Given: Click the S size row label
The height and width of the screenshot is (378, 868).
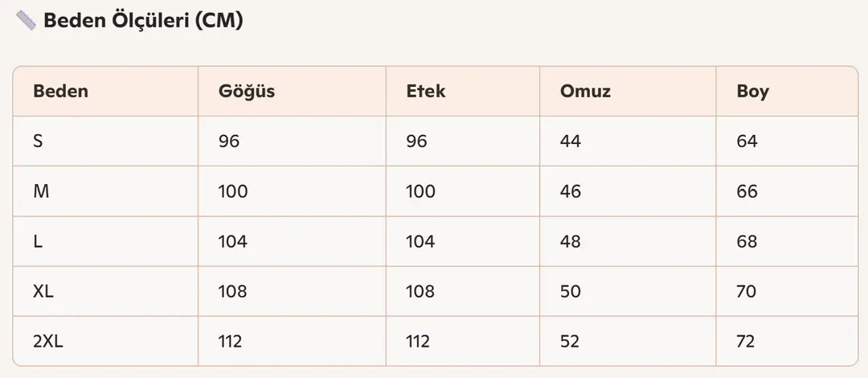Looking at the screenshot, I should click(38, 142).
